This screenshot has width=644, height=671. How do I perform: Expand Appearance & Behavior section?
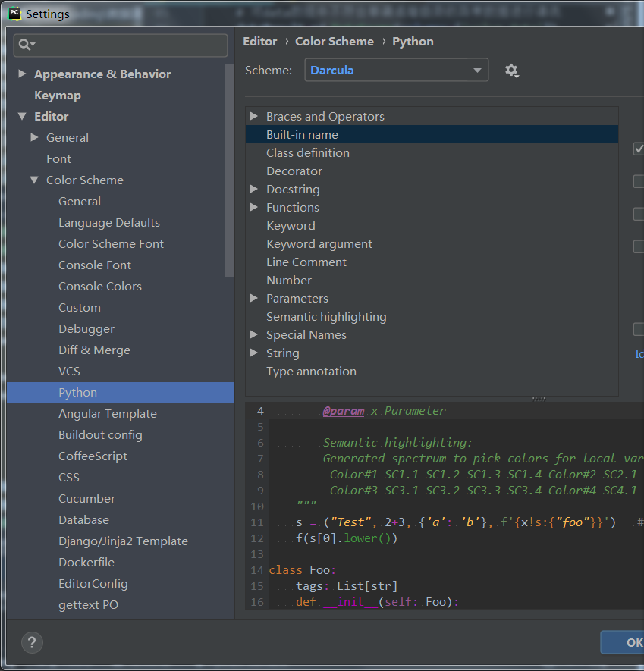(x=22, y=74)
